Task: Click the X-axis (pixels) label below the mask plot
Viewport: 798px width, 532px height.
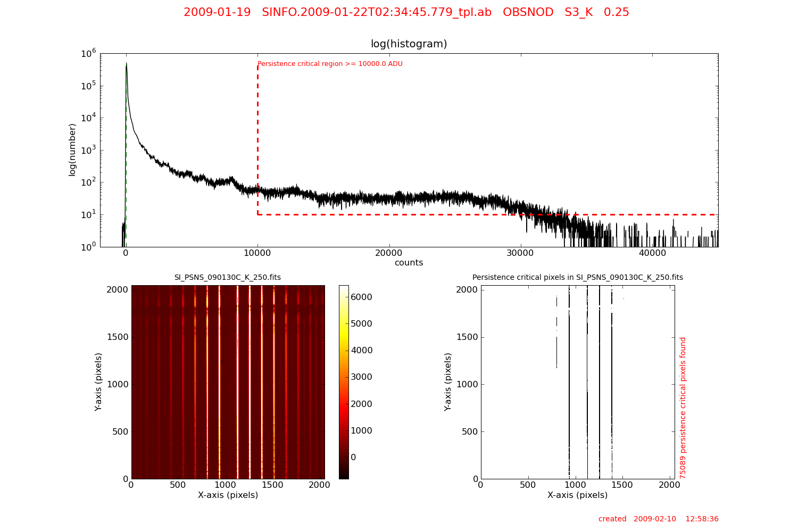Action: 577,495
